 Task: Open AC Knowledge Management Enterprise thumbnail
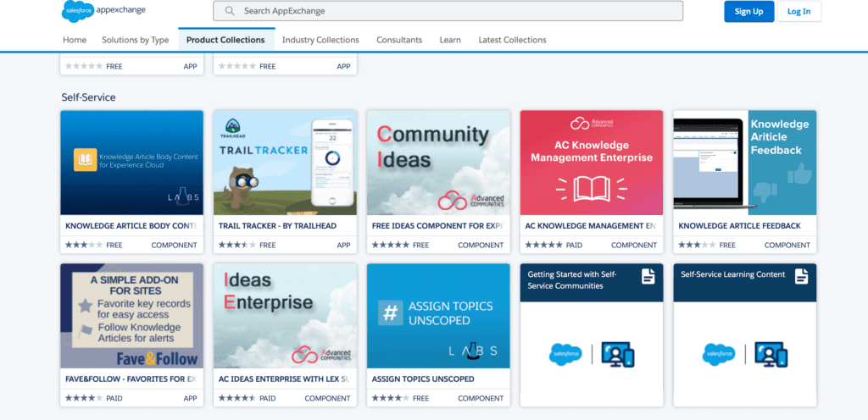click(592, 163)
